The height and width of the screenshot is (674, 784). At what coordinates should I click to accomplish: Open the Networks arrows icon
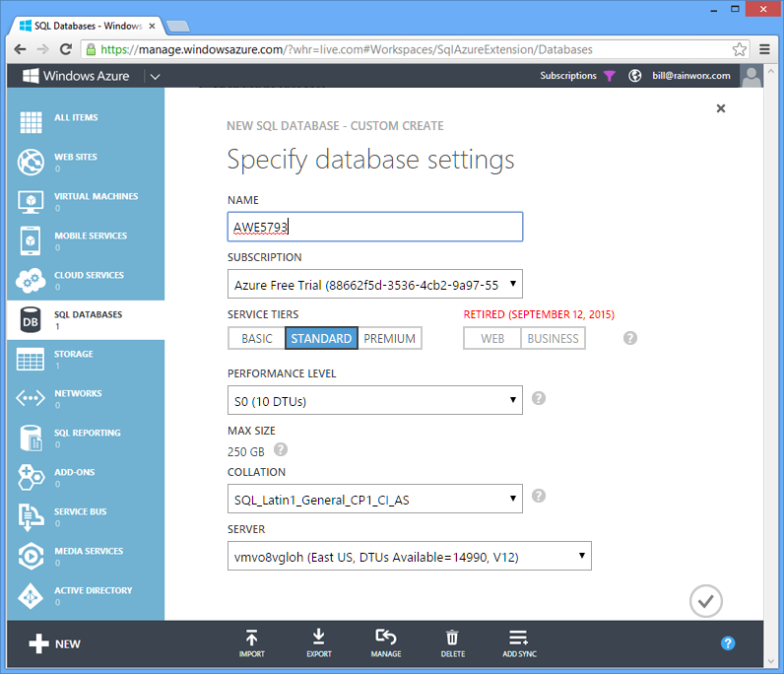coord(31,399)
